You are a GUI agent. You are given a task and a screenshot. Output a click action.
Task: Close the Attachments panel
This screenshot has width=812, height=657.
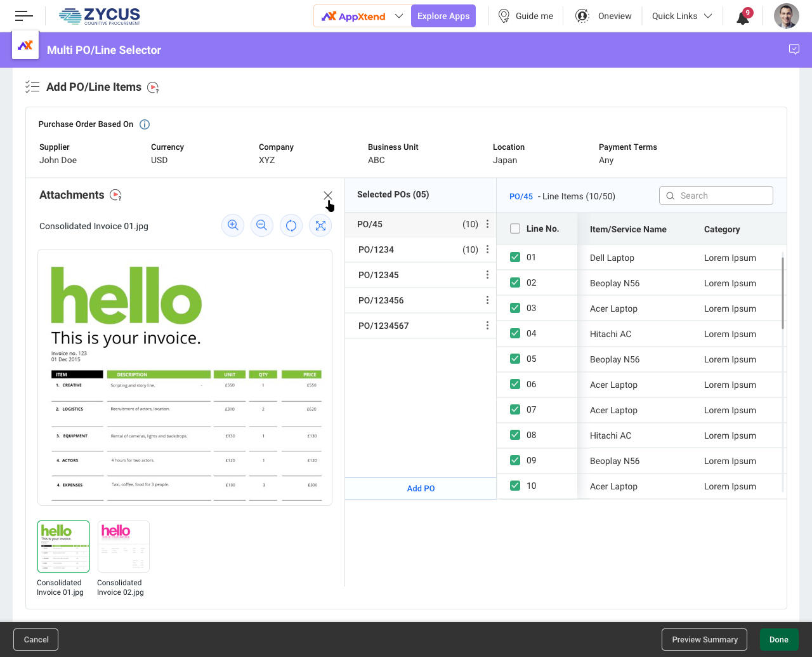coord(328,196)
